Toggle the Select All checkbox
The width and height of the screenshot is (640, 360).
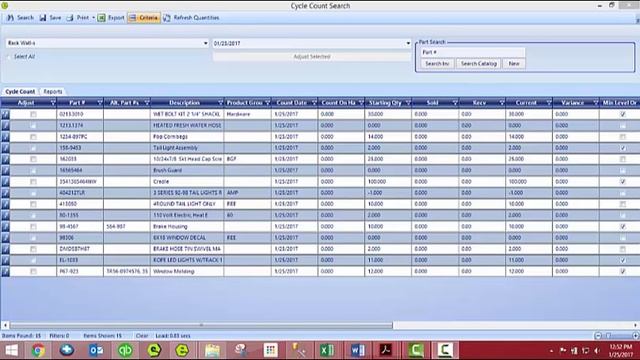[9, 57]
